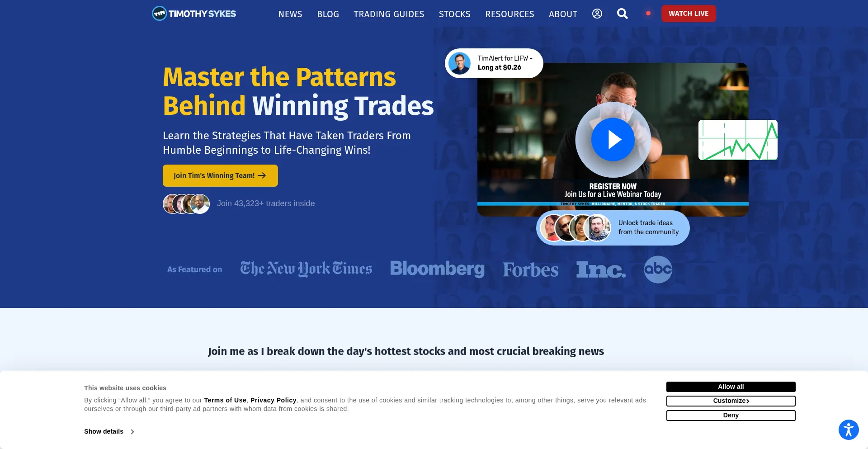Open site search with the magnifier icon
The width and height of the screenshot is (868, 449).
[623, 14]
